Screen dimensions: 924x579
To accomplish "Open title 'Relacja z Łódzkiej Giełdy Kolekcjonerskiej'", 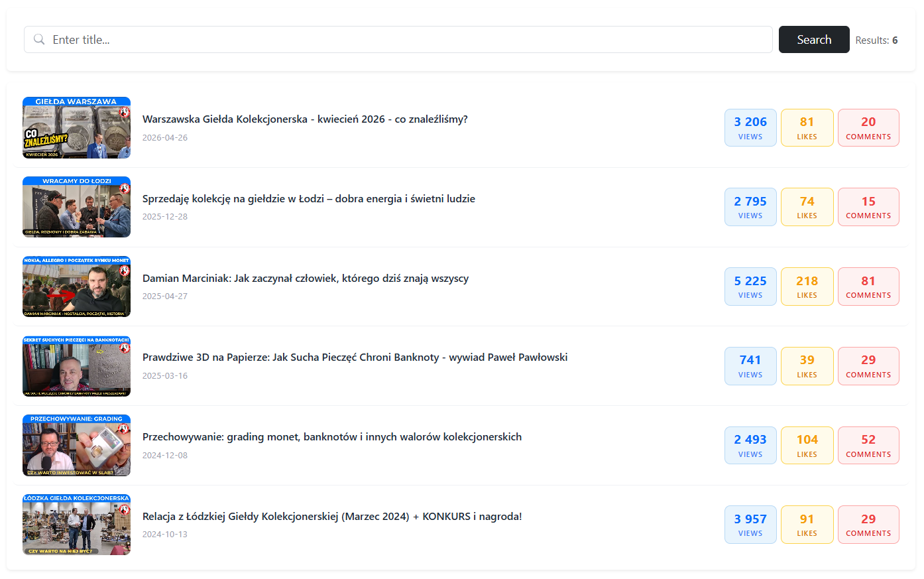I will coord(332,517).
